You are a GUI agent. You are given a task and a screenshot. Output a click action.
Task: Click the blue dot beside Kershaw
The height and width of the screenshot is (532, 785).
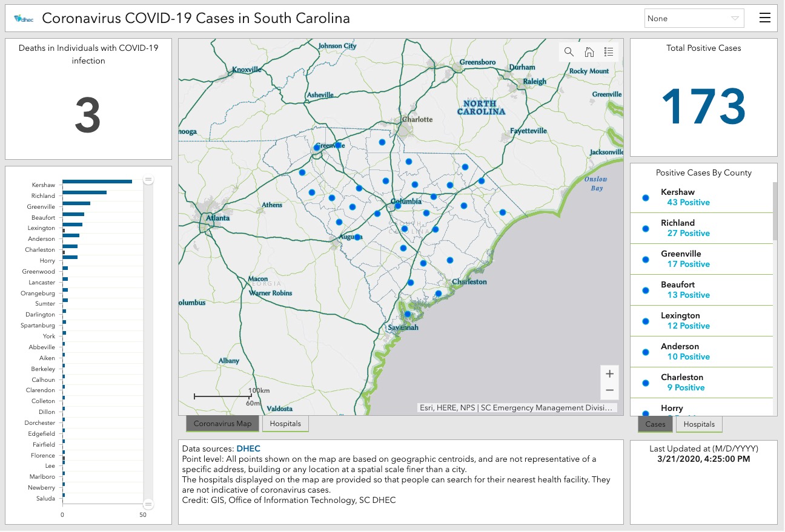coord(645,198)
